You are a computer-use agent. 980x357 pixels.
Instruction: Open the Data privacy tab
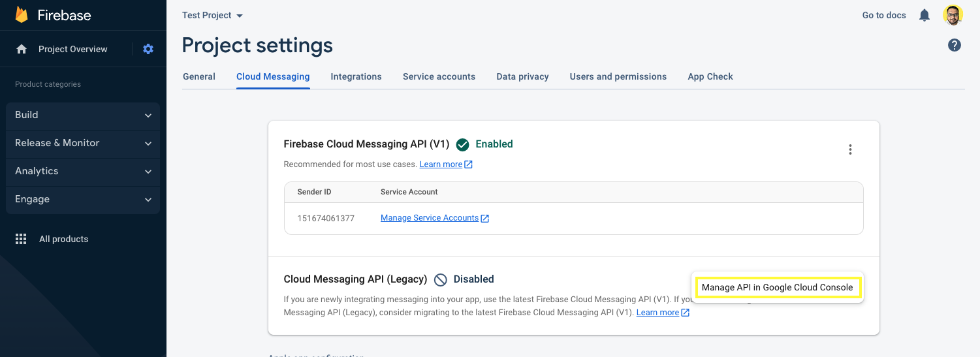[522, 76]
